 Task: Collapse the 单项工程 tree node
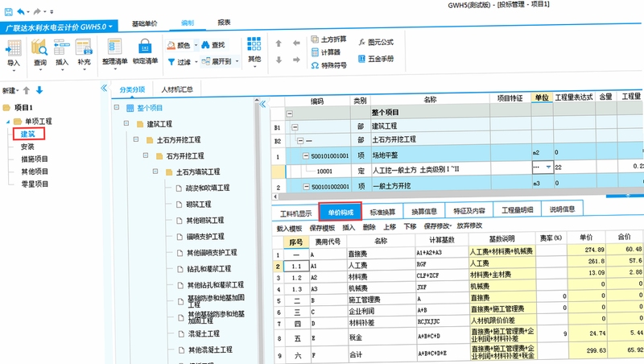click(8, 122)
